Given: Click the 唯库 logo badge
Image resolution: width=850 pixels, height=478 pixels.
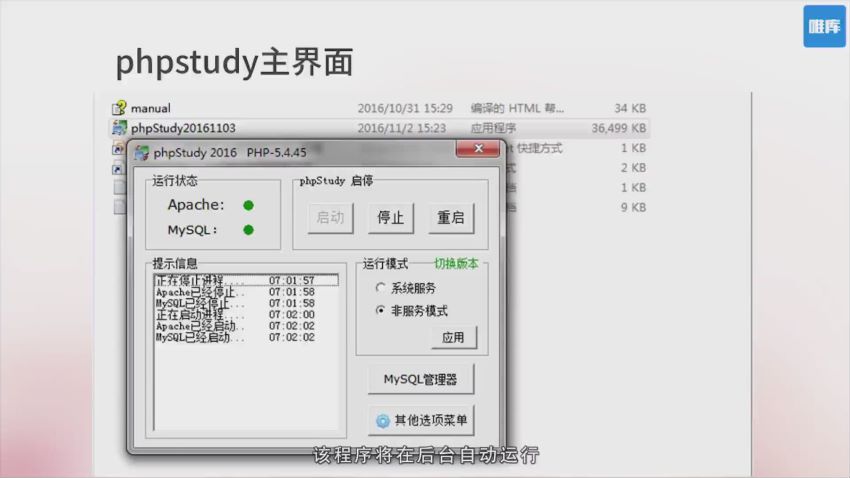Looking at the screenshot, I should pos(824,26).
